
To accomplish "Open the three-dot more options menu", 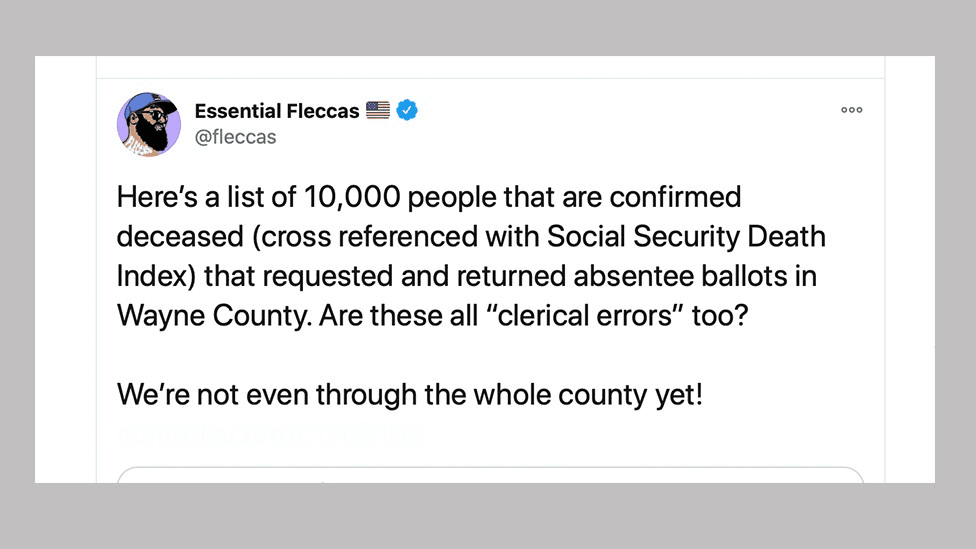I will pyautogui.click(x=852, y=110).
